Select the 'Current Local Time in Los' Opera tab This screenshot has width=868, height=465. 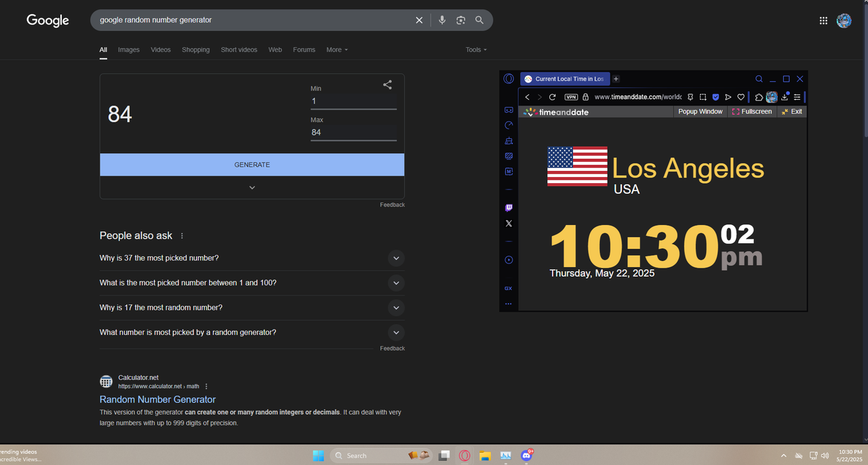coord(565,79)
